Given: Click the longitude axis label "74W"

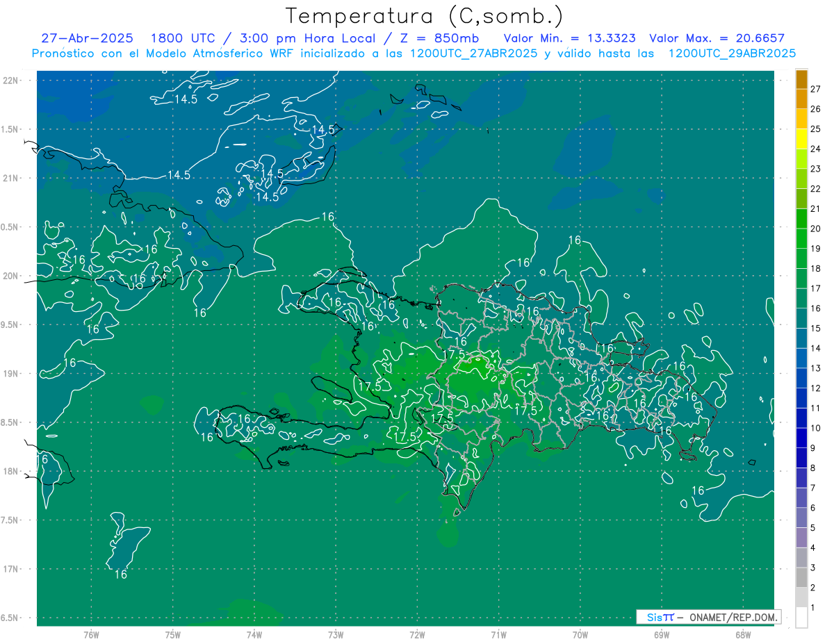Looking at the screenshot, I should click(x=254, y=635).
